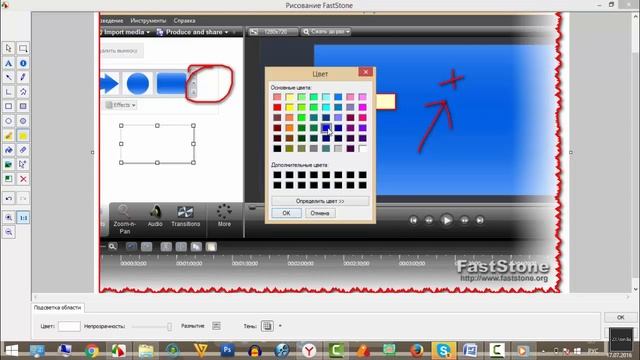Open the Цвет color field in bottom panel
Image resolution: width=640 pixels, height=360 pixels.
pyautogui.click(x=69, y=326)
